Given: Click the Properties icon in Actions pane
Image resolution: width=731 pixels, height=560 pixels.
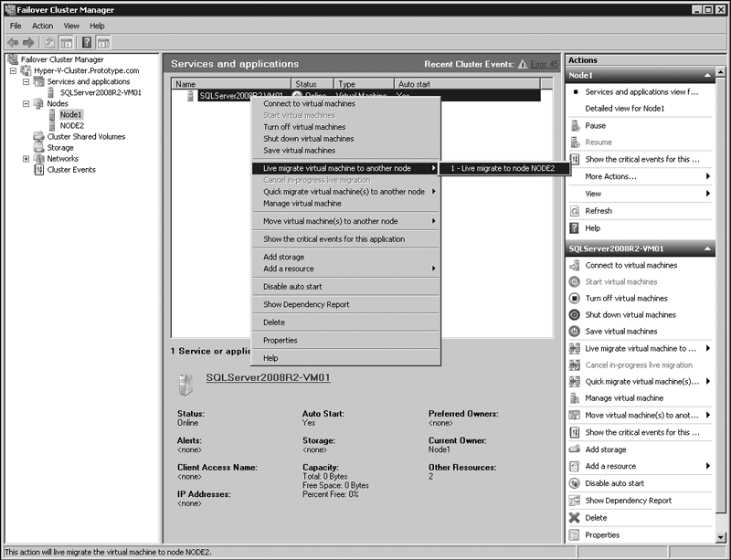Looking at the screenshot, I should (575, 534).
